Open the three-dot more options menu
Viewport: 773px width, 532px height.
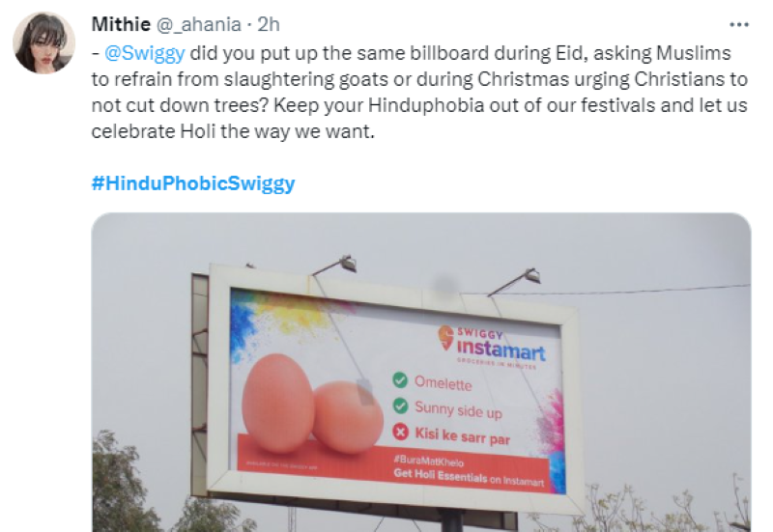click(739, 25)
